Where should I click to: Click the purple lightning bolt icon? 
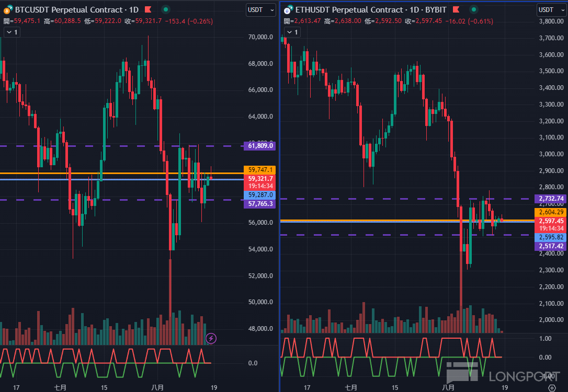tap(211, 339)
